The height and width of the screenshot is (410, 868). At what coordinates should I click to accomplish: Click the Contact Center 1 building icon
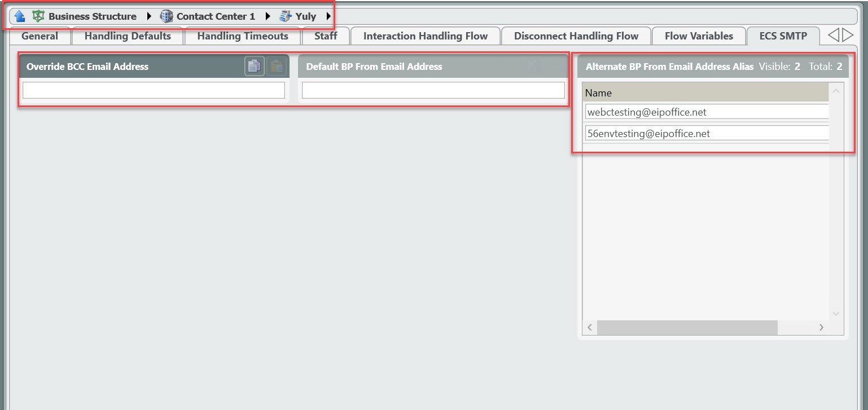(166, 16)
